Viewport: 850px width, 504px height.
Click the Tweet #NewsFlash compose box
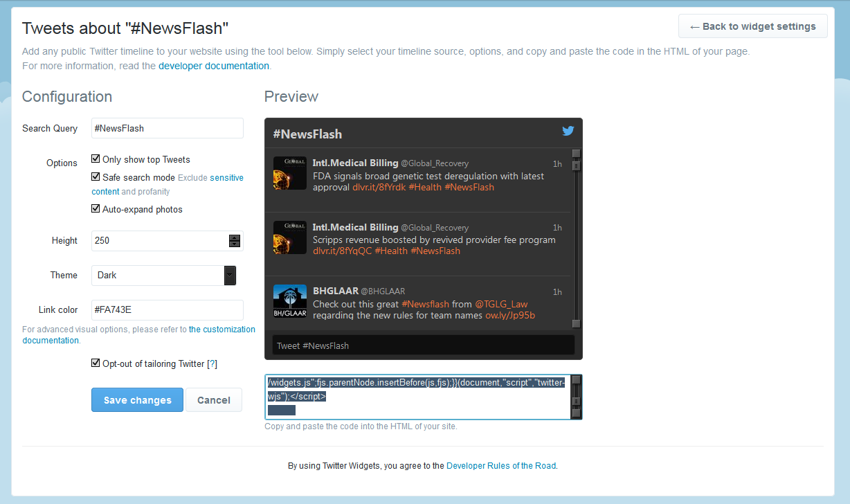click(x=423, y=345)
